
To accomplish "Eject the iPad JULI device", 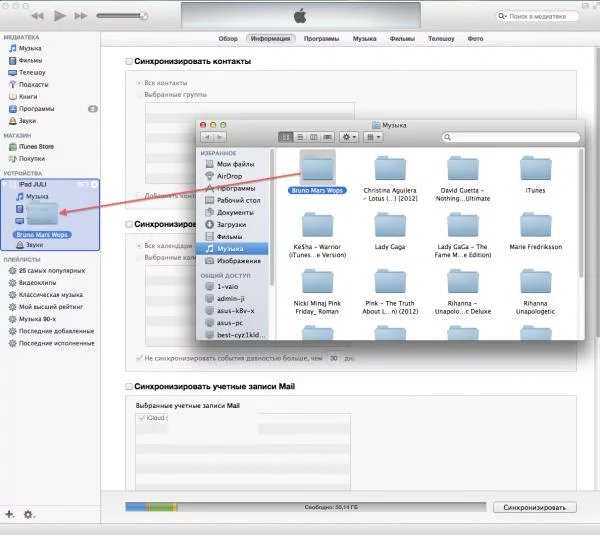I will 94,184.
